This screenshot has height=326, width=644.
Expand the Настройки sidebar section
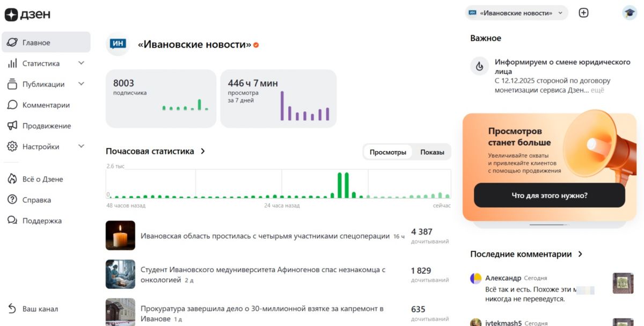81,147
